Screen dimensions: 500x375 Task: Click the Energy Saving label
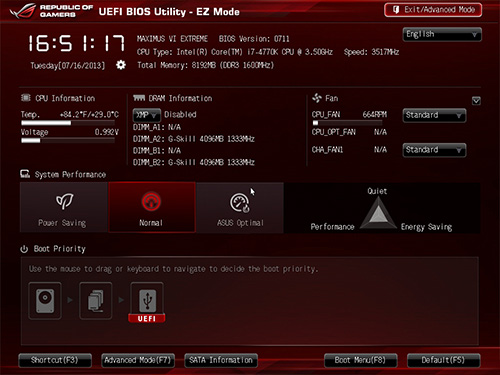pos(426,227)
